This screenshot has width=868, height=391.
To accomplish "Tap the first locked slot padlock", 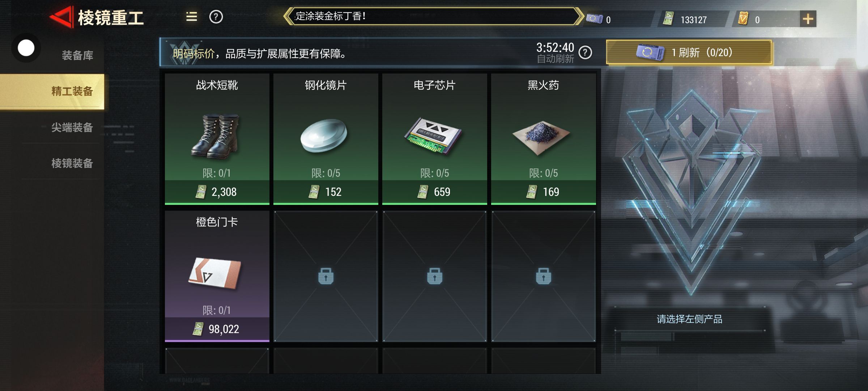I will click(x=326, y=276).
